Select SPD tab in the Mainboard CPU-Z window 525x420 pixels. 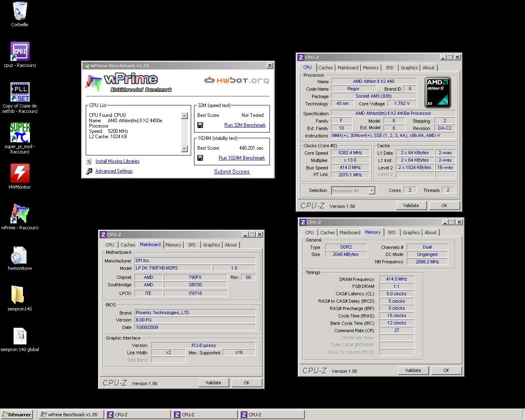(x=192, y=245)
